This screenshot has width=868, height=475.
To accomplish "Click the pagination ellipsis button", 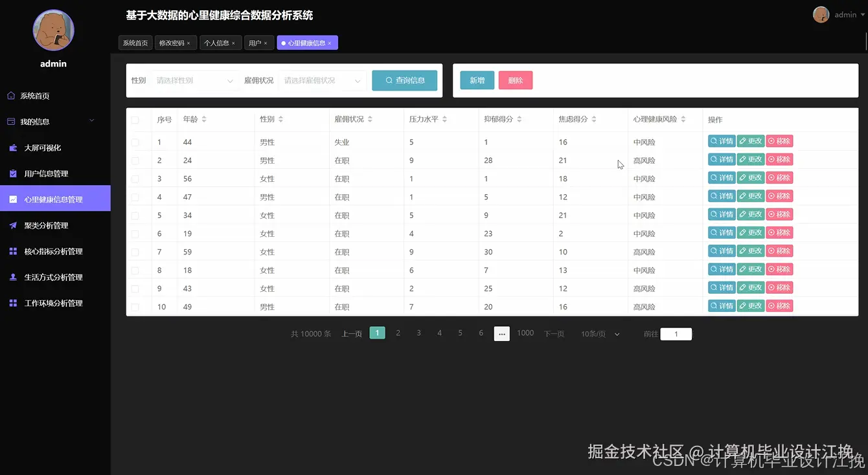I will click(502, 333).
